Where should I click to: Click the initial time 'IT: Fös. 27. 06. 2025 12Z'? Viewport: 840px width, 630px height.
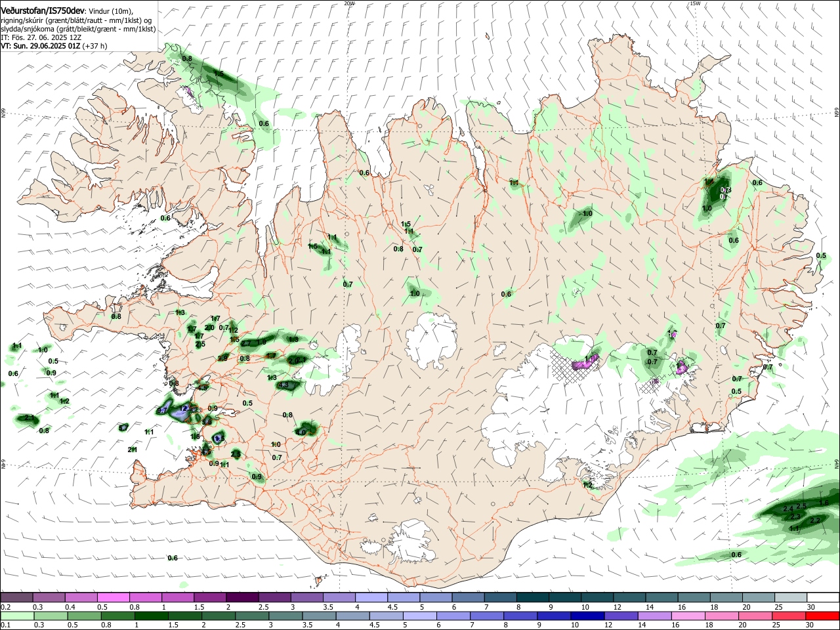41,37
